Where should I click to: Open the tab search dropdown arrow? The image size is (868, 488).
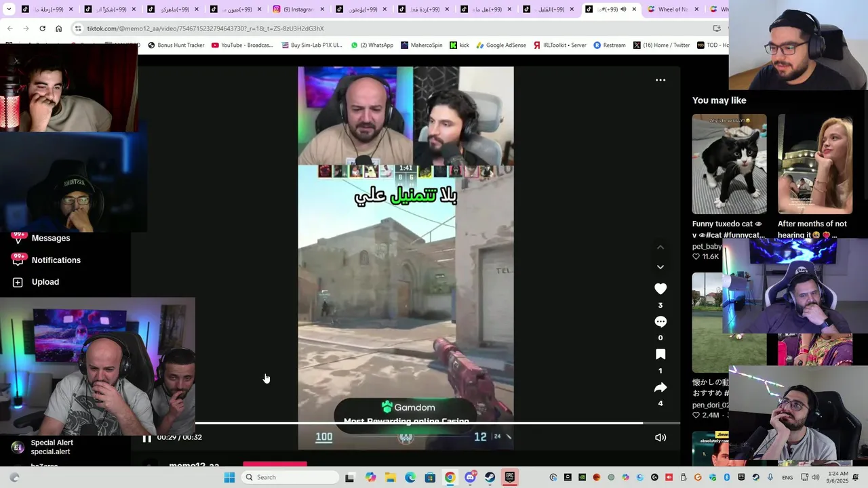(9, 9)
